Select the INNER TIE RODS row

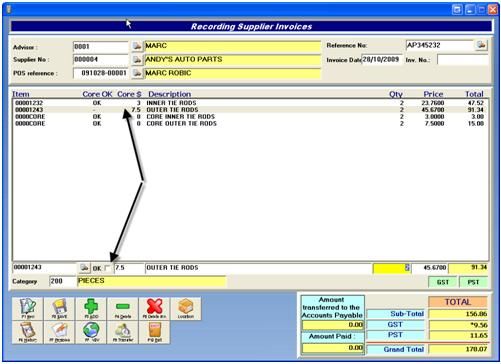pos(251,103)
